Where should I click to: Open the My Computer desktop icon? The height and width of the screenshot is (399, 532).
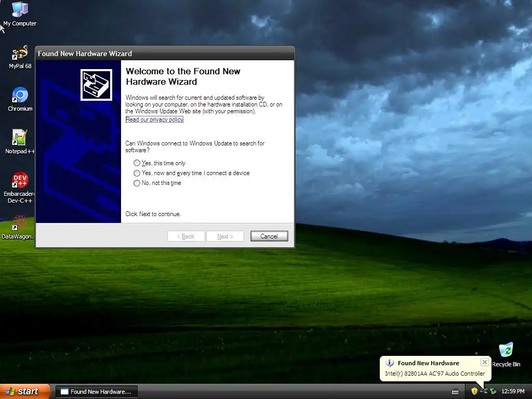(x=20, y=14)
